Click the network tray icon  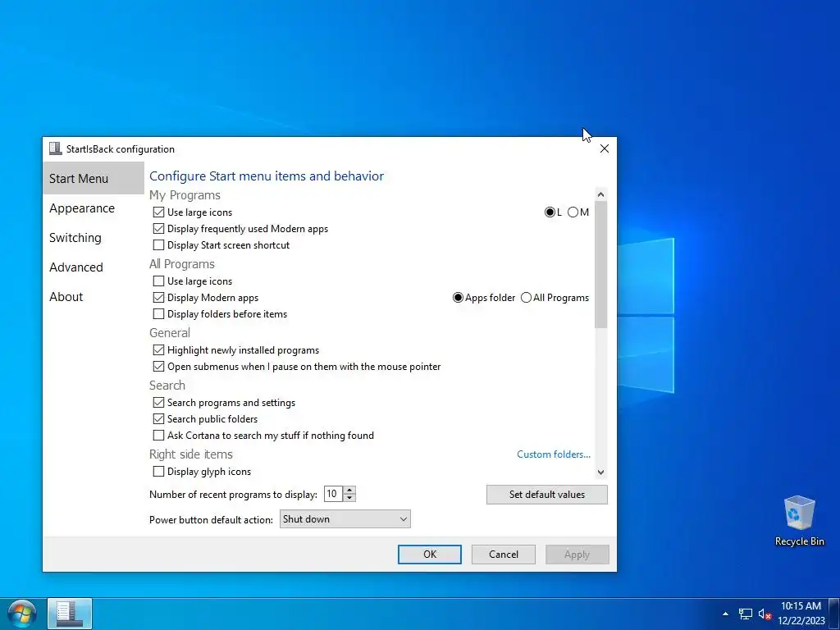coord(745,614)
